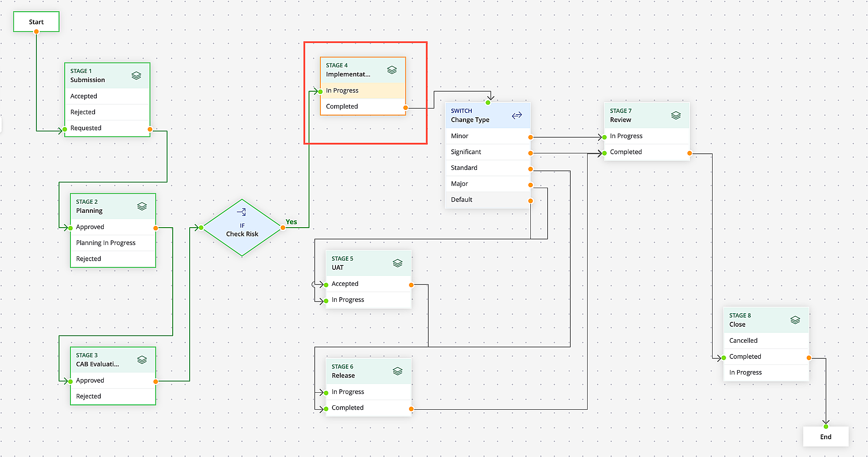The image size is (868, 457).
Task: Click the layers icon on Stage 3 CAB Evaluation
Action: 142,359
